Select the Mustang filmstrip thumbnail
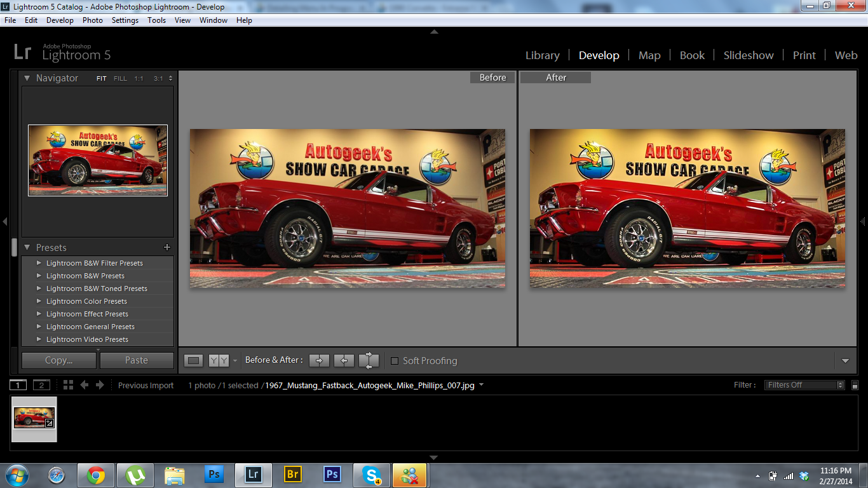The height and width of the screenshot is (488, 868). 34,419
